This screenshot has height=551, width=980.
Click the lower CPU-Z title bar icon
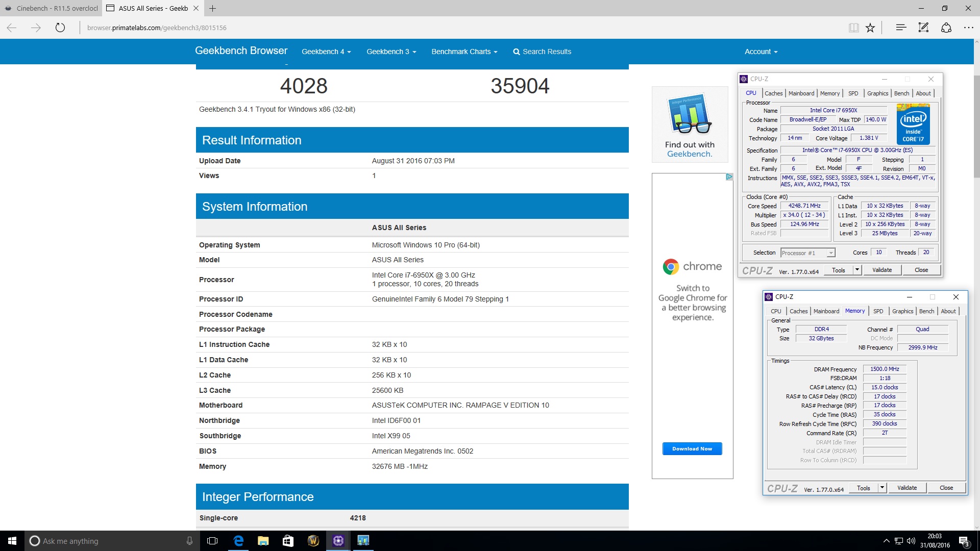pyautogui.click(x=769, y=296)
